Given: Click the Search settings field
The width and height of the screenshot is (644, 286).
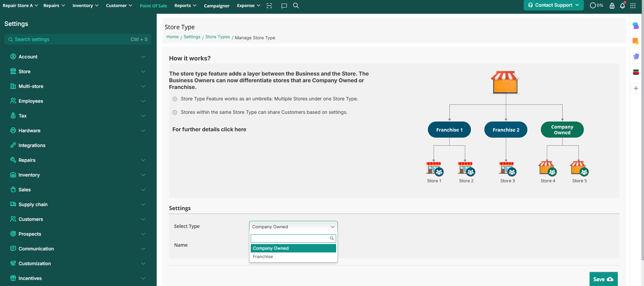Looking at the screenshot, I should pos(71,39).
